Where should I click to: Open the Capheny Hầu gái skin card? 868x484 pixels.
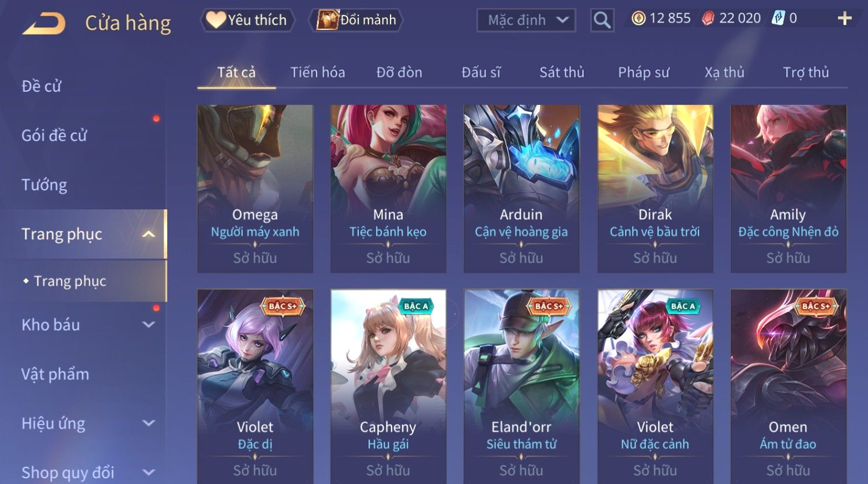click(388, 387)
